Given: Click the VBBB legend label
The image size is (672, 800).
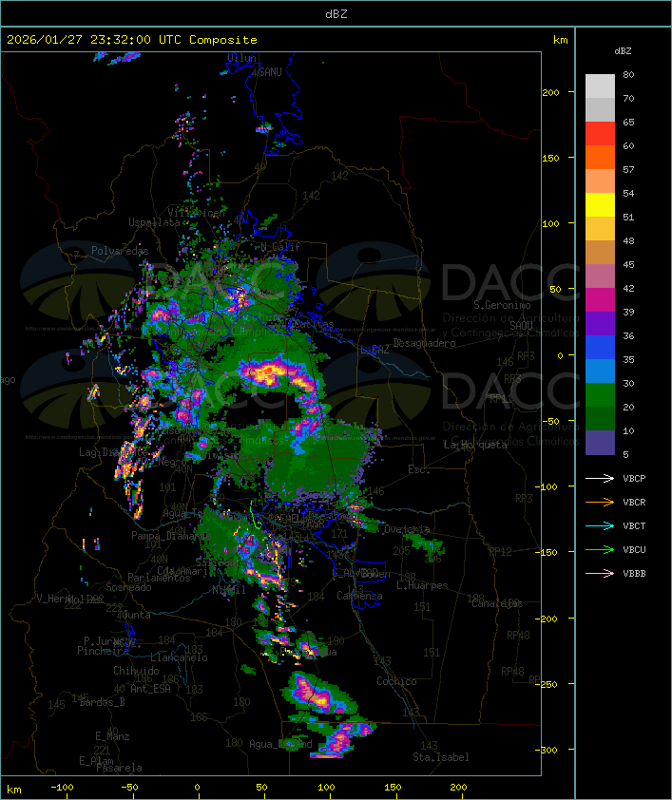Looking at the screenshot, I should [x=634, y=573].
